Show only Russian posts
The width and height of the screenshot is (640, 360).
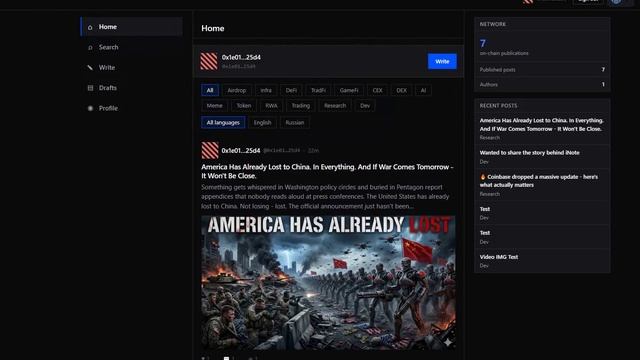pos(295,122)
